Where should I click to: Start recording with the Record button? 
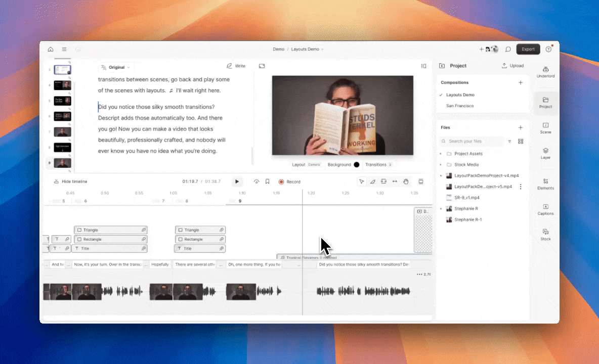[x=289, y=181]
